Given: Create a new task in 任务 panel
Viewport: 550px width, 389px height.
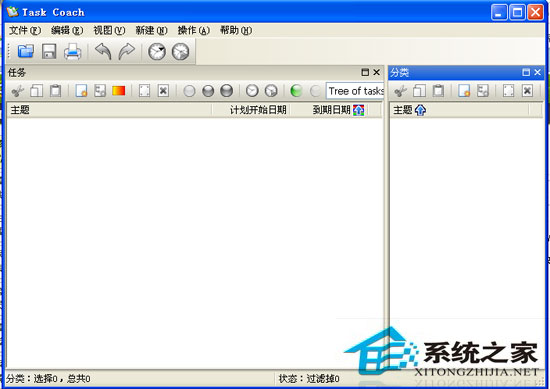Looking at the screenshot, I should coord(81,91).
